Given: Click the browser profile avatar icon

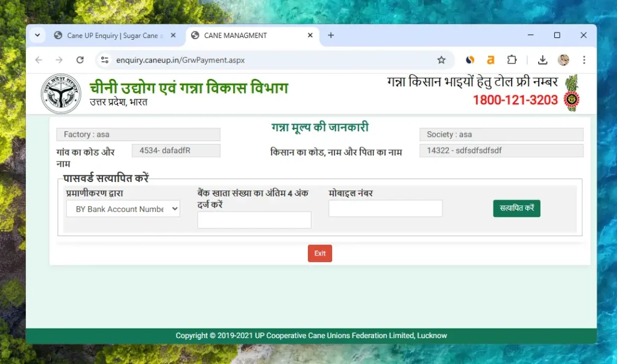Looking at the screenshot, I should tap(563, 60).
